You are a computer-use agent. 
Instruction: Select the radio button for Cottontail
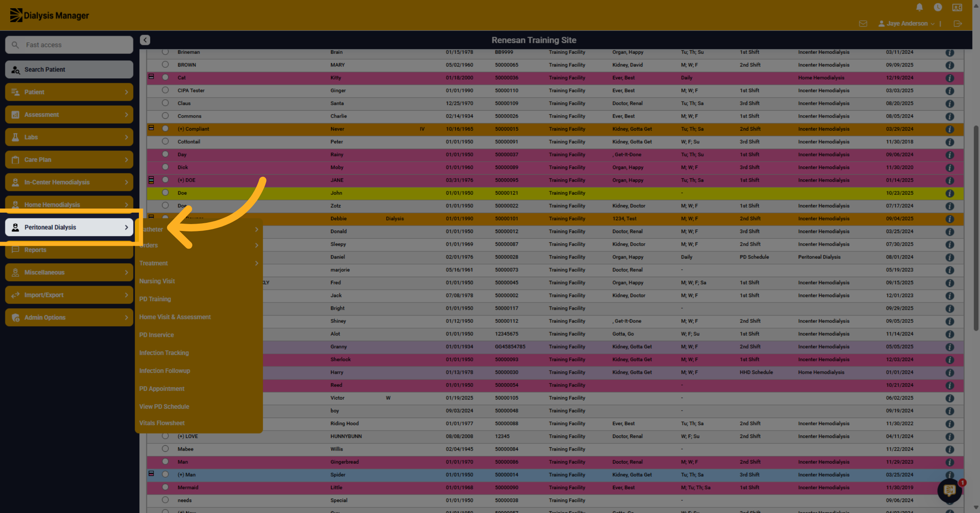pos(165,141)
